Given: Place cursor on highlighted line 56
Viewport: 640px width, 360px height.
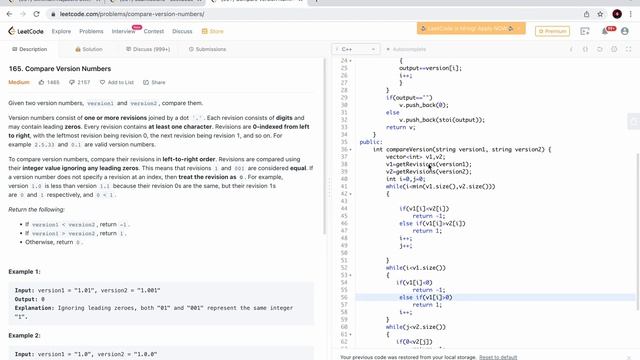Looking at the screenshot, I should [495, 298].
